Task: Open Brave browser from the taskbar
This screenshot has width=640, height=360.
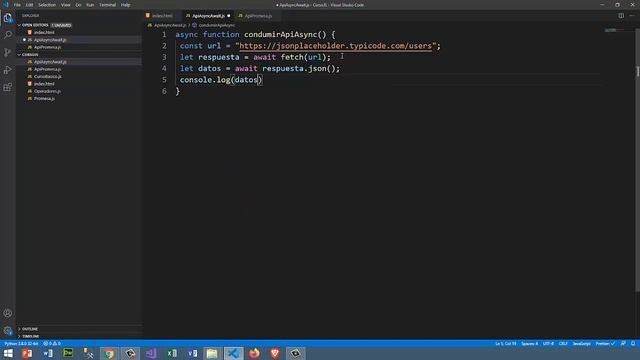Action: (x=275, y=353)
